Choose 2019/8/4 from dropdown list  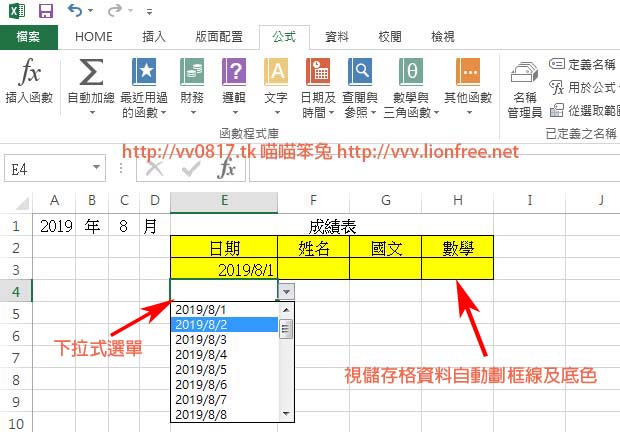[225, 355]
